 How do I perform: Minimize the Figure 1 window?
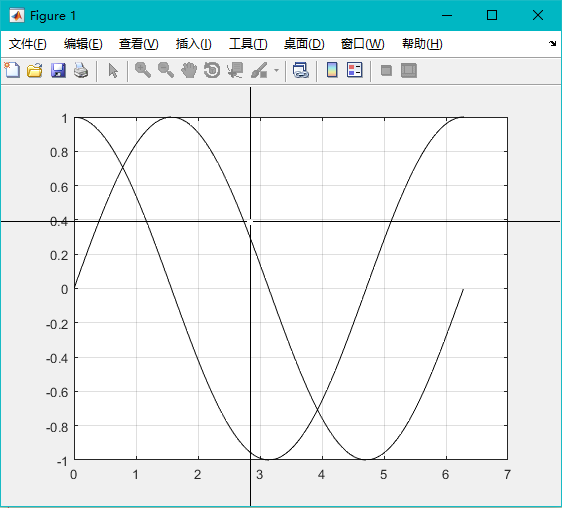(447, 15)
